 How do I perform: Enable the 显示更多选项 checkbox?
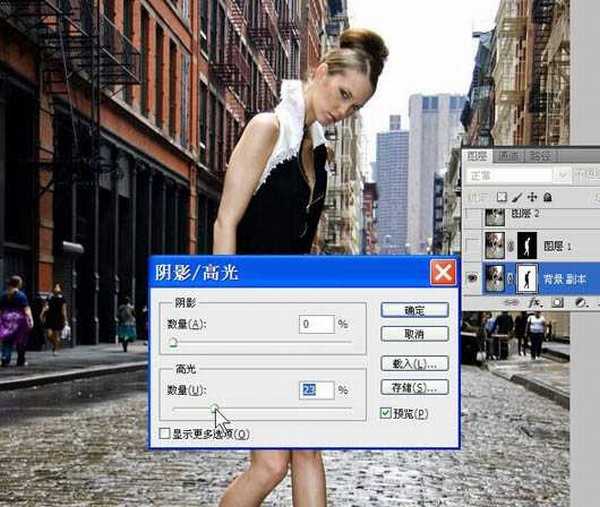(165, 433)
